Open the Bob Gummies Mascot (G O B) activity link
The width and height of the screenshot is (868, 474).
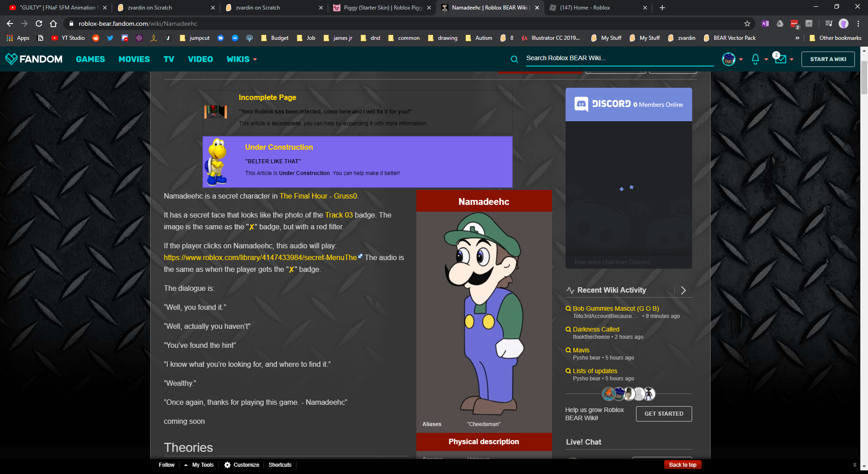pyautogui.click(x=616, y=308)
